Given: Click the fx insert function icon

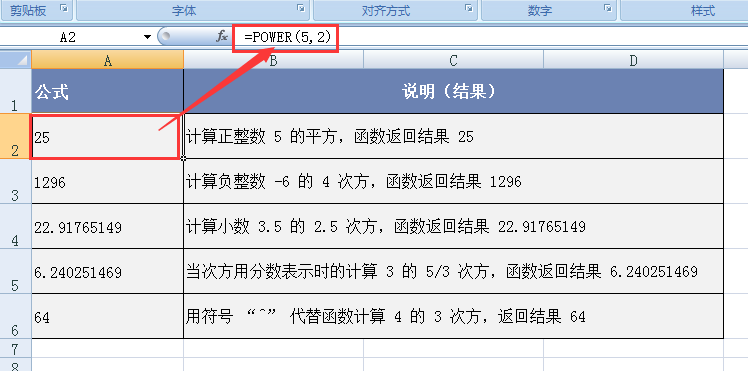Looking at the screenshot, I should (x=221, y=37).
